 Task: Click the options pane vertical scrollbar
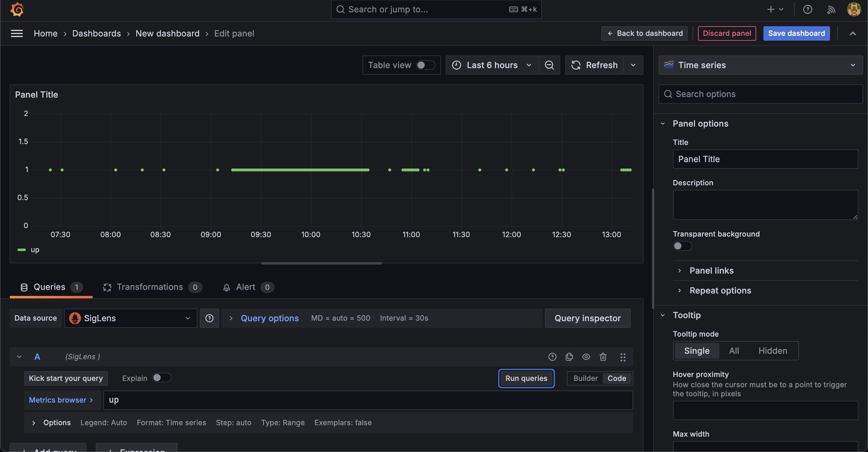coord(653,249)
